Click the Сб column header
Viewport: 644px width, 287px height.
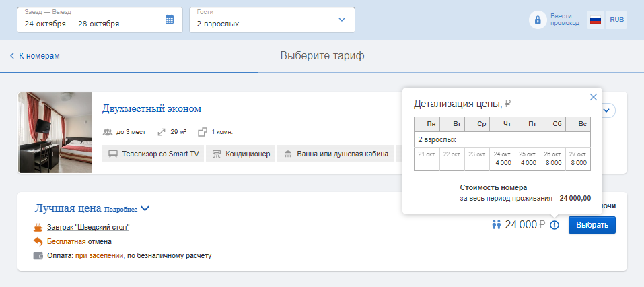[553, 124]
